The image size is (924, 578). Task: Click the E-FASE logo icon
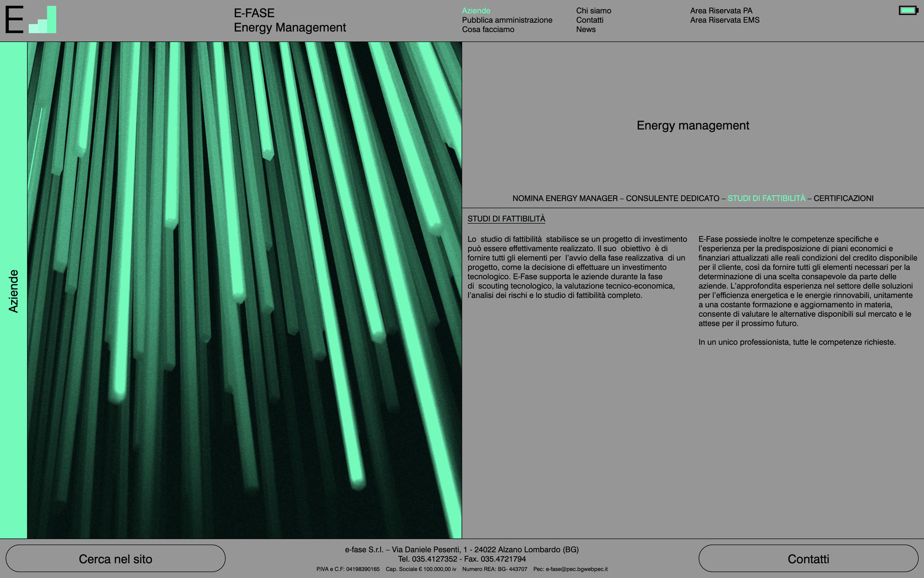30,20
